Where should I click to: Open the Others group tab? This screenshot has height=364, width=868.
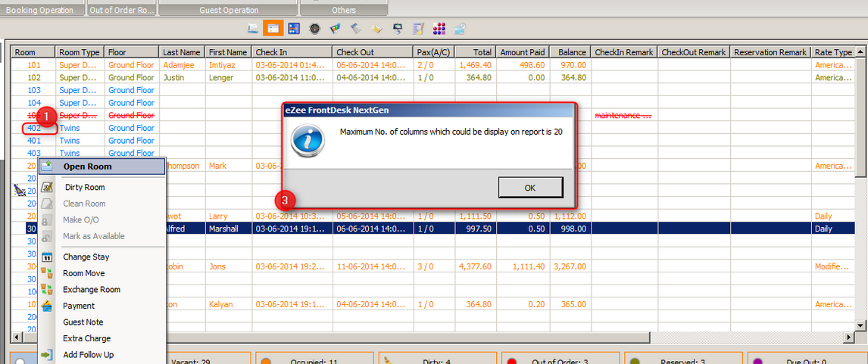344,8
